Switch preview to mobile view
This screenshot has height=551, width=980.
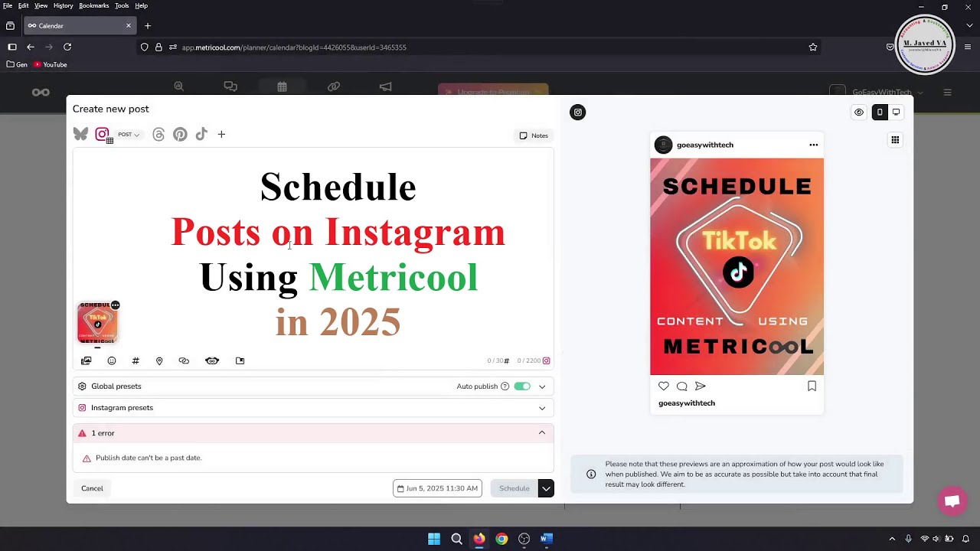coord(880,112)
